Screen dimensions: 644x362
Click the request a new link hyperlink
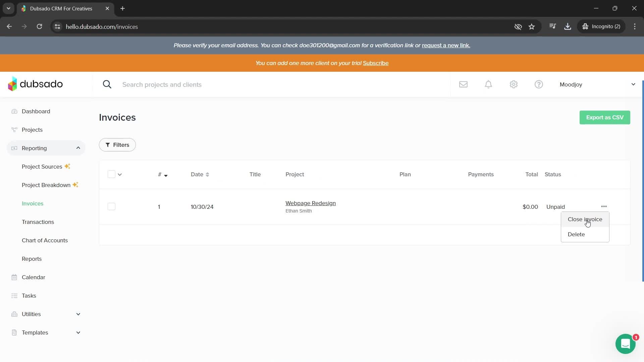point(446,45)
